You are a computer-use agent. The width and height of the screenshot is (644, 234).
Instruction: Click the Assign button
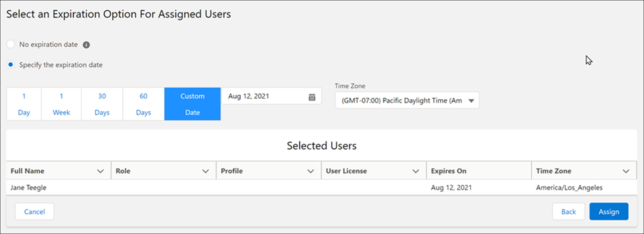[x=608, y=212]
